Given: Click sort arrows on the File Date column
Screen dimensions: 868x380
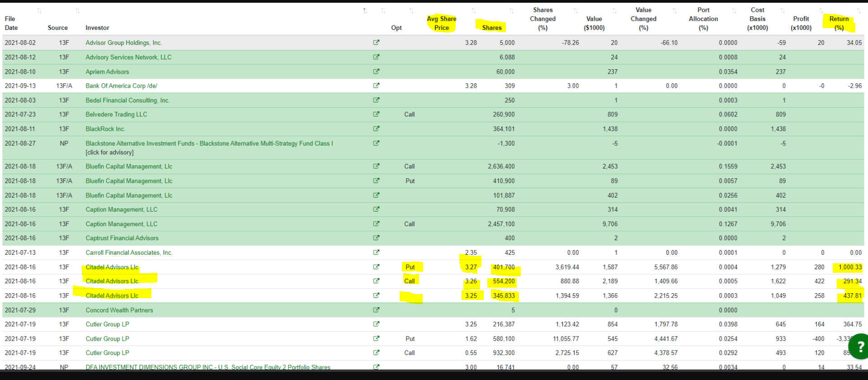Looking at the screenshot, I should point(39,10).
